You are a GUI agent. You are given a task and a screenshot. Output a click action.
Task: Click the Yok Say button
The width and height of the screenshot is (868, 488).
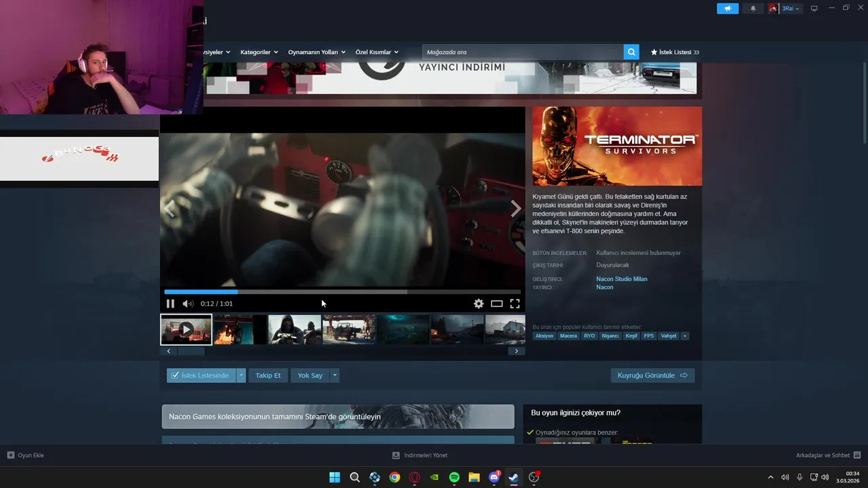[x=310, y=375]
